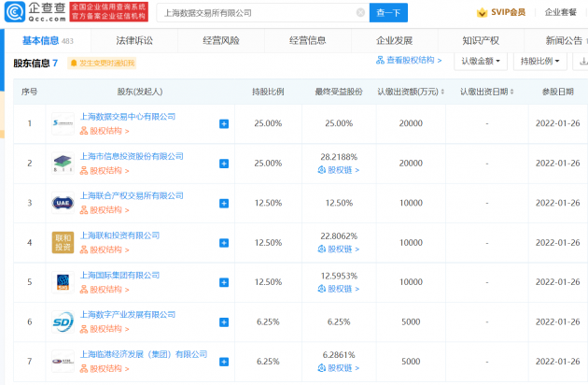Open the 企业套餐 link
This screenshot has width=588, height=385.
pos(560,12)
